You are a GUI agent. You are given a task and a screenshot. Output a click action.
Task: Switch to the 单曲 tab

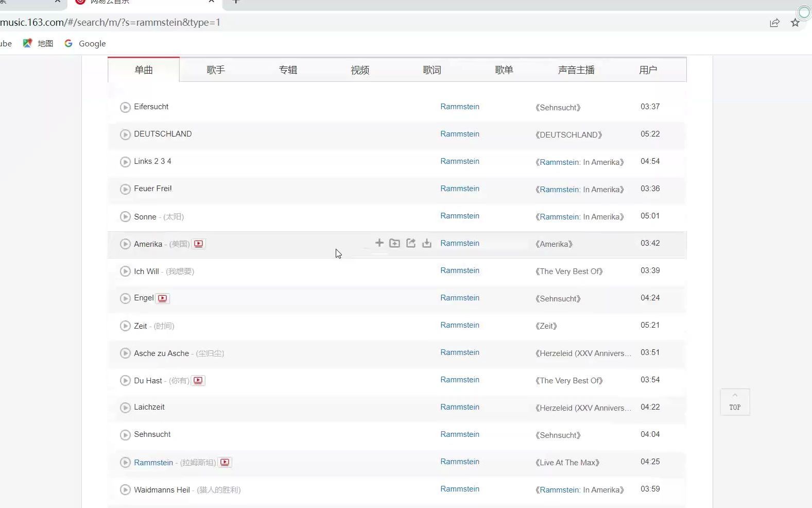[x=144, y=70]
